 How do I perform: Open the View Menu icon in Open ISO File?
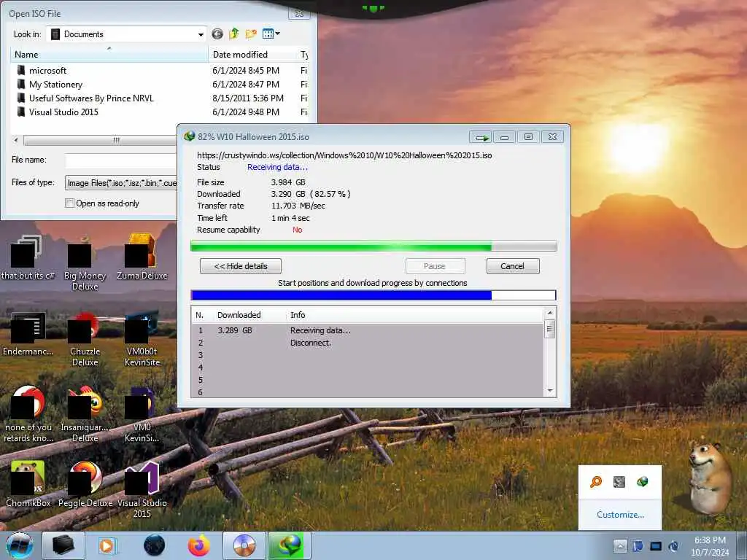click(271, 34)
